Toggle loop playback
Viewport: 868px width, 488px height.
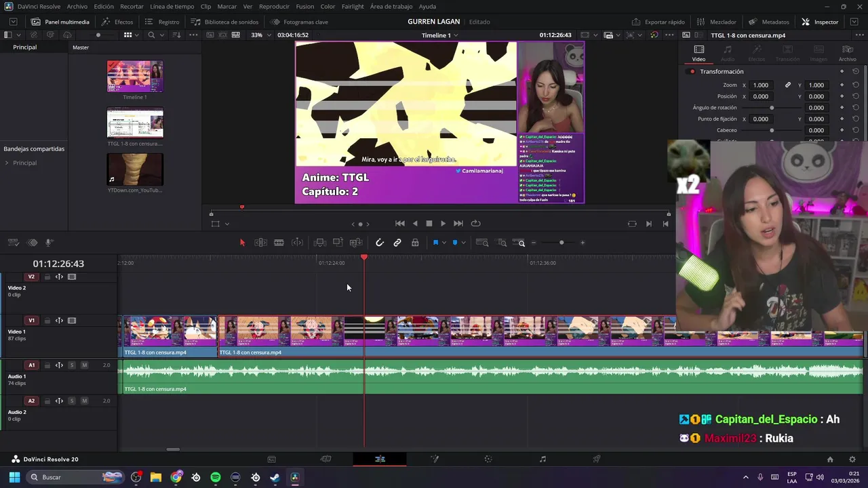click(x=476, y=224)
